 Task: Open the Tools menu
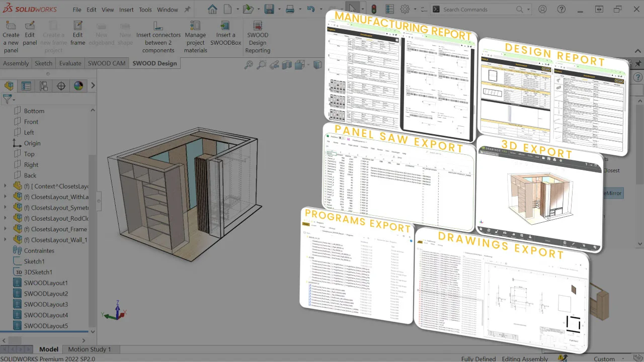145,10
